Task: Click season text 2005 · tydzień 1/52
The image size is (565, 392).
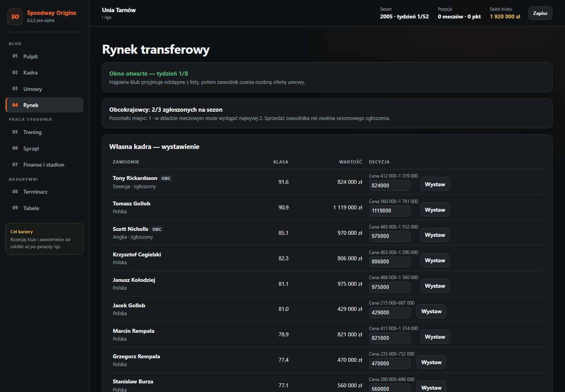Action: 404,16
